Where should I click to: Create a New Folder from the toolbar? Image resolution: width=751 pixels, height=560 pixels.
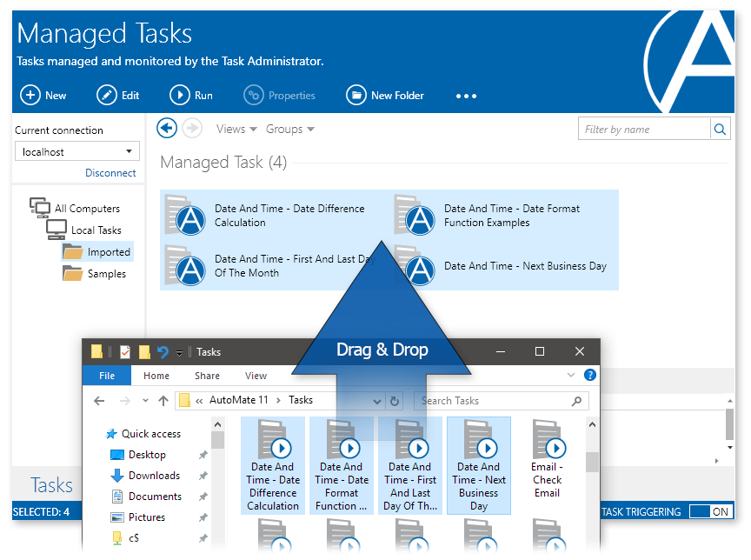tap(356, 95)
